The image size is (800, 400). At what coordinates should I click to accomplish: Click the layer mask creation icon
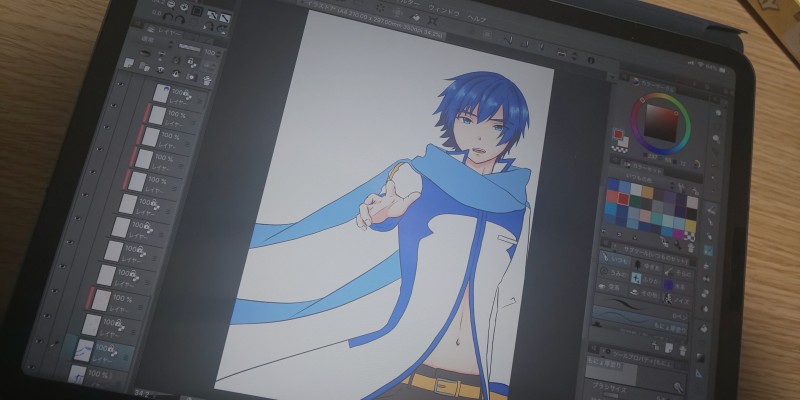[x=191, y=78]
